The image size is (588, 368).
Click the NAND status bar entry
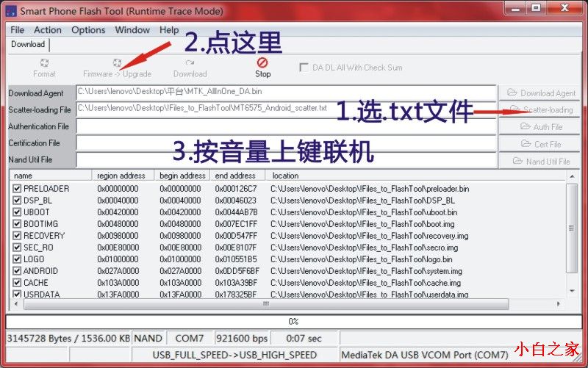point(148,339)
